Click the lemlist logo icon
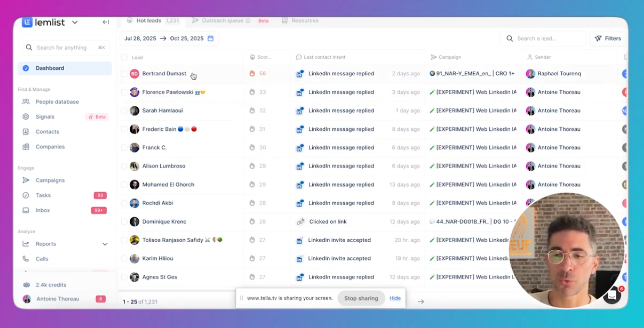Image resolution: width=644 pixels, height=328 pixels. click(x=27, y=22)
